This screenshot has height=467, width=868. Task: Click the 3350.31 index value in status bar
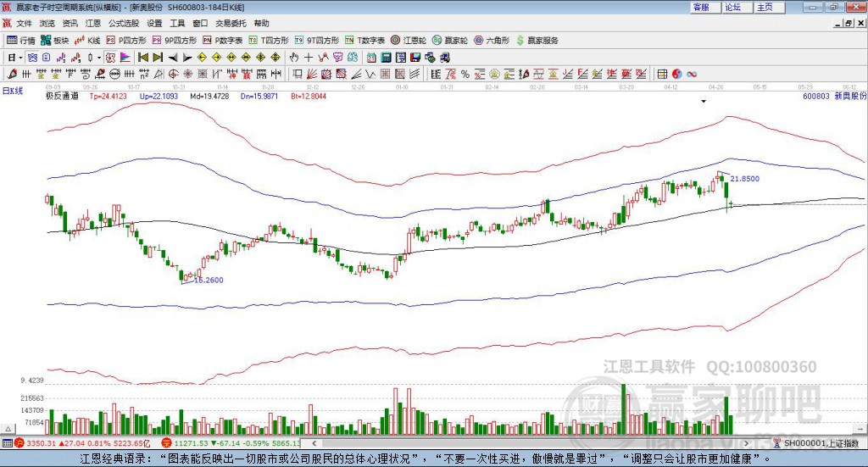pyautogui.click(x=41, y=443)
